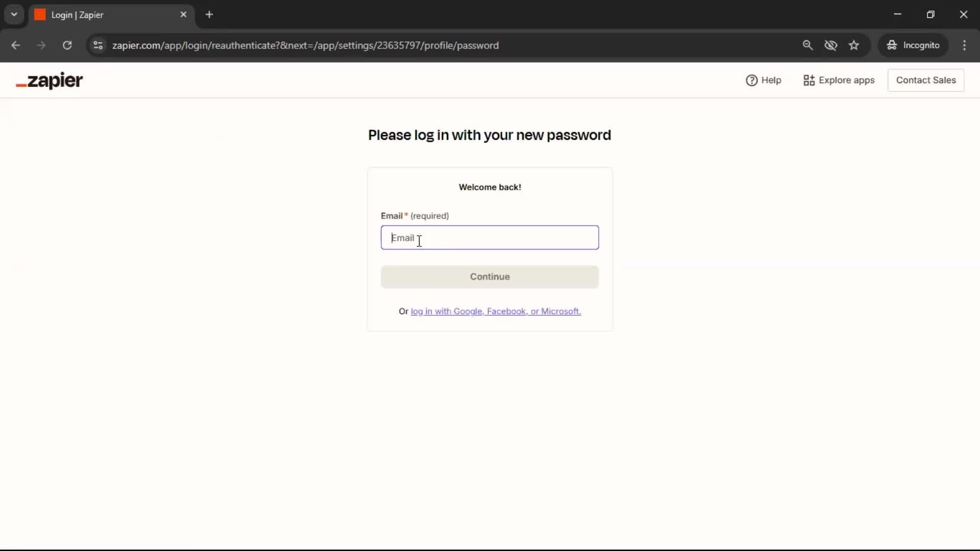Click the third-party cookies blocked eye icon
The width and height of the screenshot is (980, 551).
coord(830,45)
